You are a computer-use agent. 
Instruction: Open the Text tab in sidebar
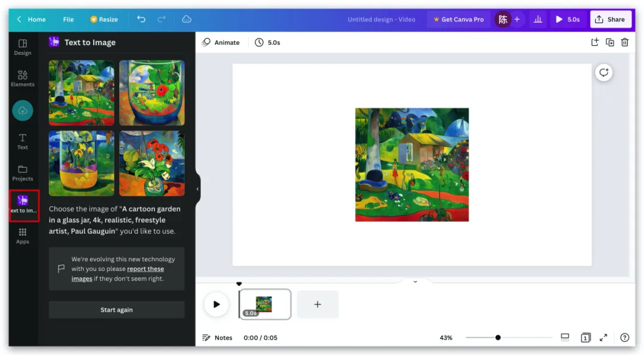[x=23, y=141]
